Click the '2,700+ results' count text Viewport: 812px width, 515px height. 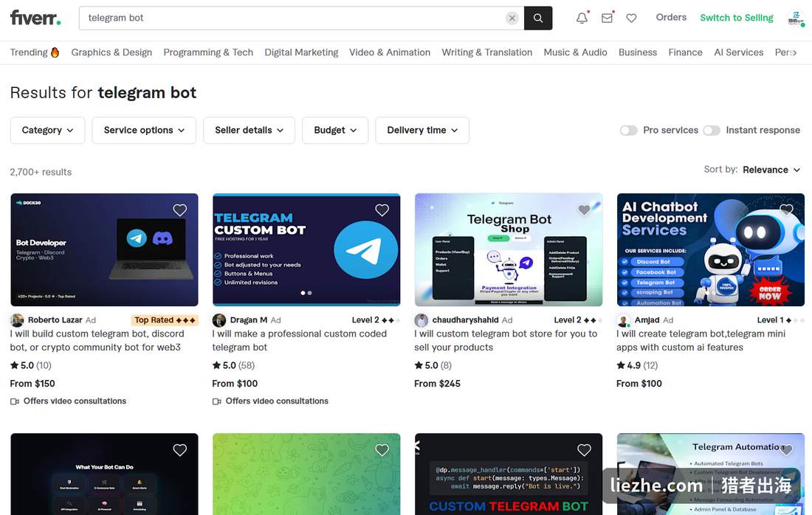[x=41, y=172]
